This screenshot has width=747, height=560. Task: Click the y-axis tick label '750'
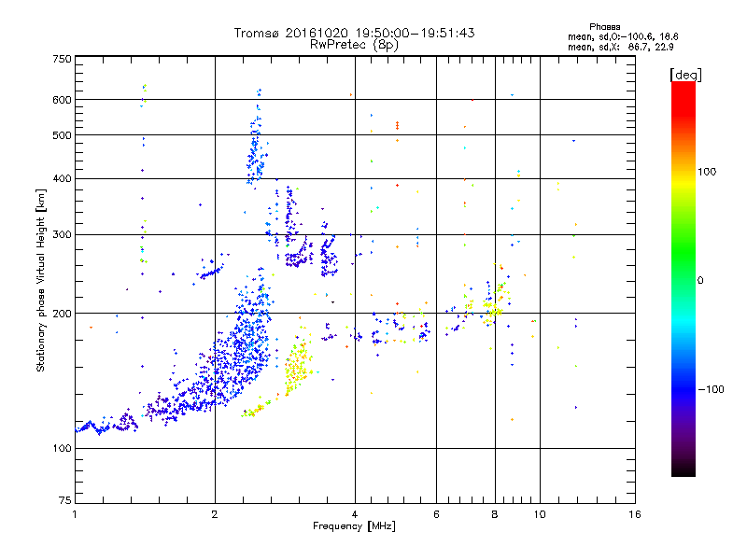tap(62, 59)
